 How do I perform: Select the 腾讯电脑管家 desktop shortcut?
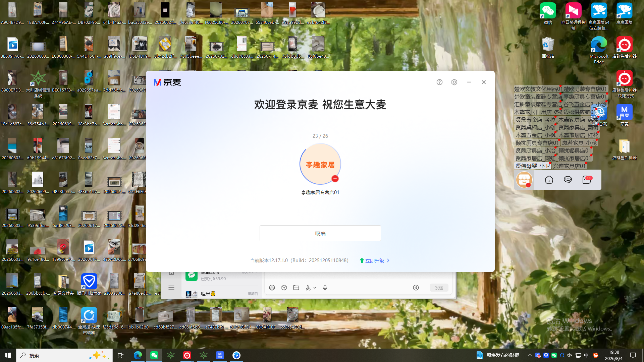tap(89, 284)
